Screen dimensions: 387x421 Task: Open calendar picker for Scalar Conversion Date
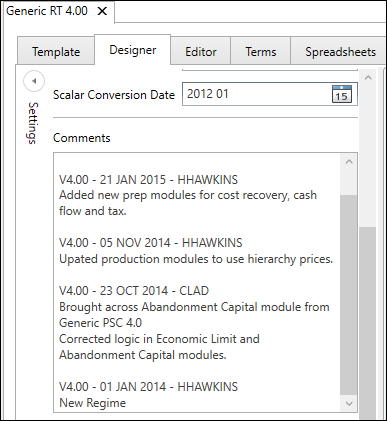342,94
